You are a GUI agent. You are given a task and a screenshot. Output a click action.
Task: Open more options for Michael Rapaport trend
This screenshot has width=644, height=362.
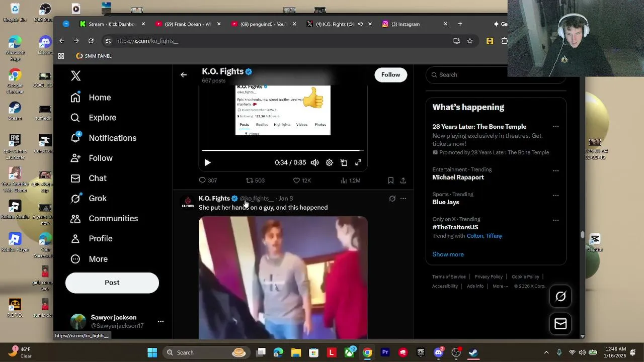pos(555,170)
